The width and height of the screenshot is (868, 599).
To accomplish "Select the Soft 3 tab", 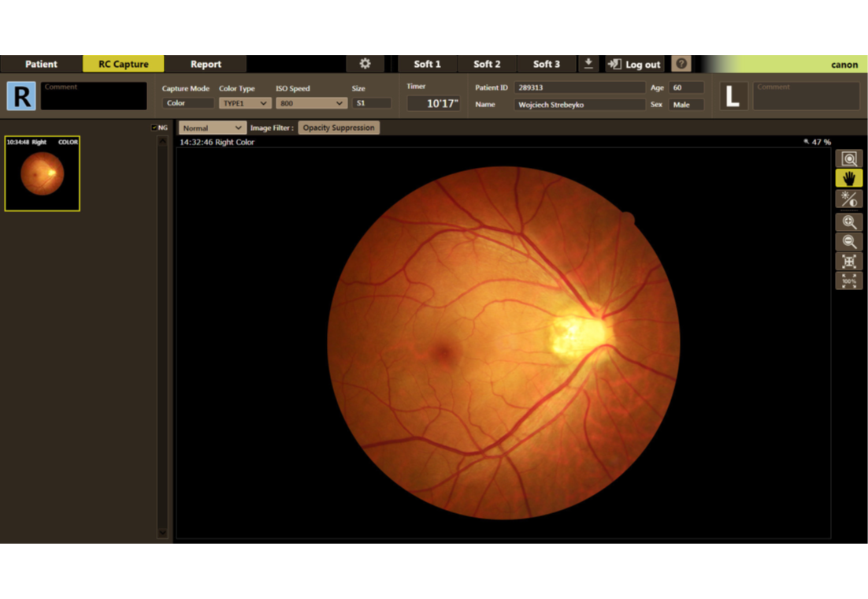I will pos(547,64).
